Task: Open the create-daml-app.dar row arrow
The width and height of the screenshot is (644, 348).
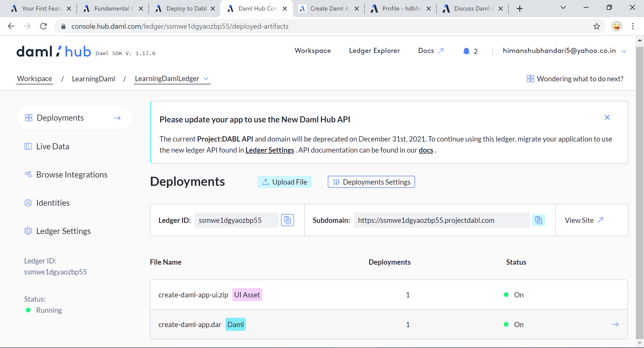Action: coord(615,324)
